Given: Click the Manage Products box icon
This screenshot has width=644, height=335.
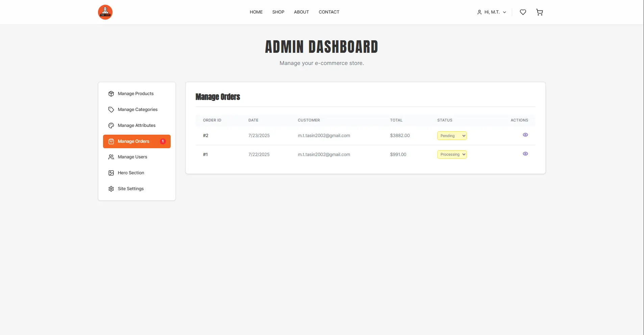Looking at the screenshot, I should (x=111, y=94).
